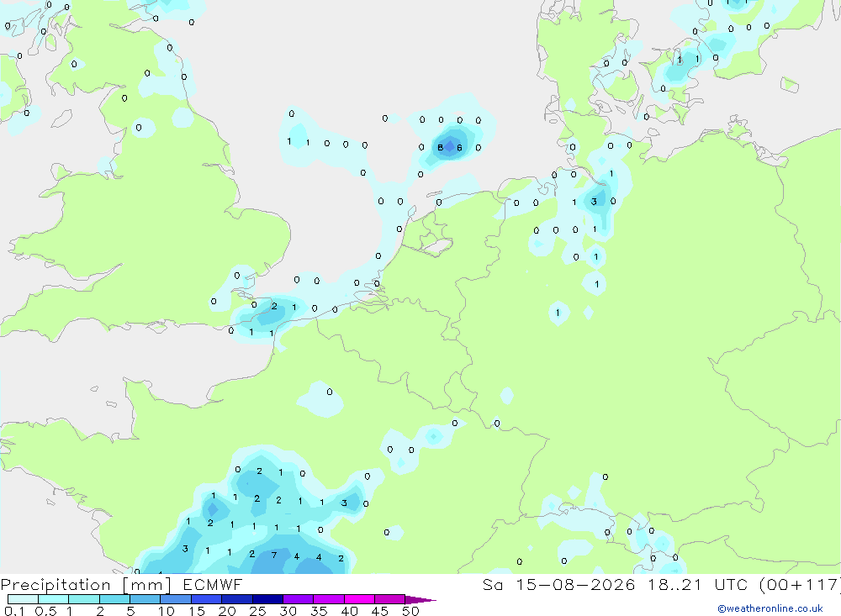Click the '50' legend scale number
841x616 pixels.
click(x=410, y=611)
